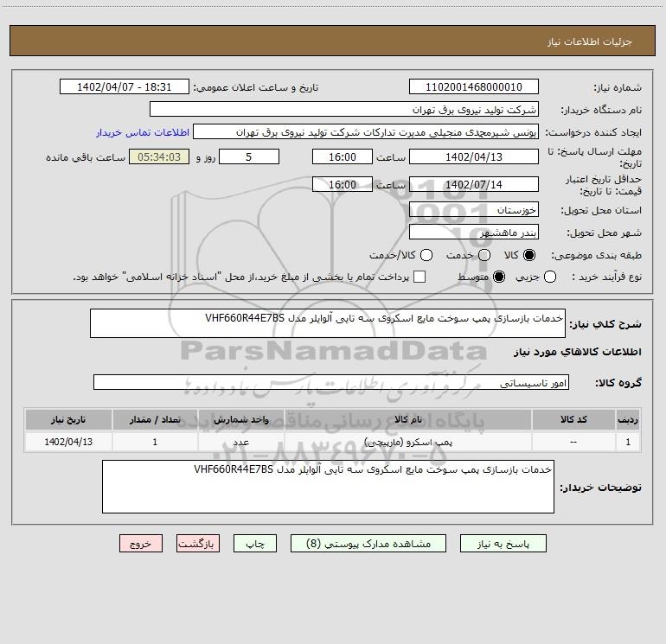Click the شماره نیاز field 1102001468000010
Image resolution: width=666 pixels, height=644 pixels.
(x=474, y=86)
